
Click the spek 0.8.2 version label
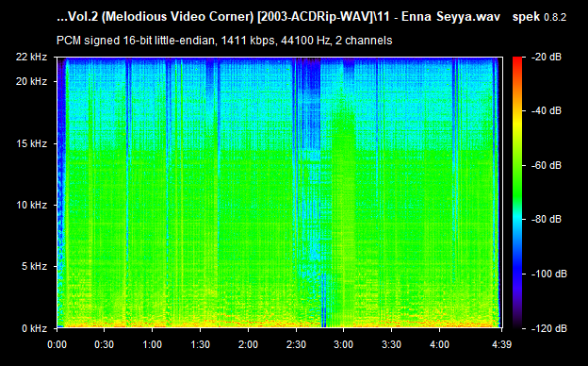point(539,17)
